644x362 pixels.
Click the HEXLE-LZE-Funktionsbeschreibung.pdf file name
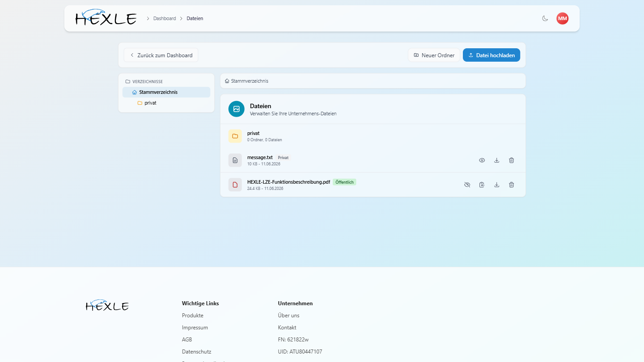[x=289, y=182]
